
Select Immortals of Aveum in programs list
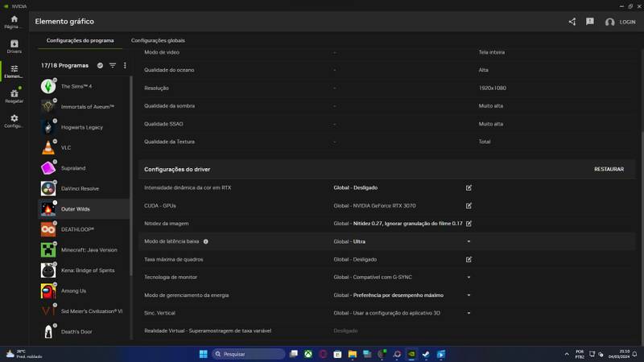84,107
